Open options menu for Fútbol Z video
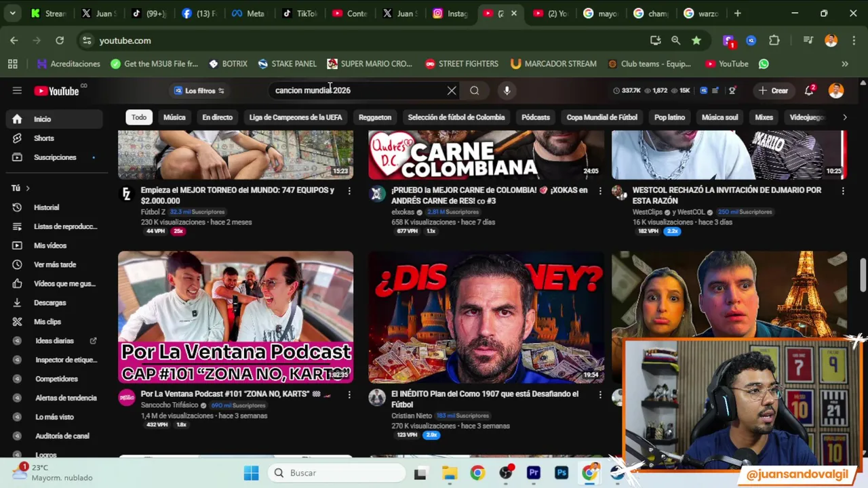868x488 pixels. tap(349, 191)
